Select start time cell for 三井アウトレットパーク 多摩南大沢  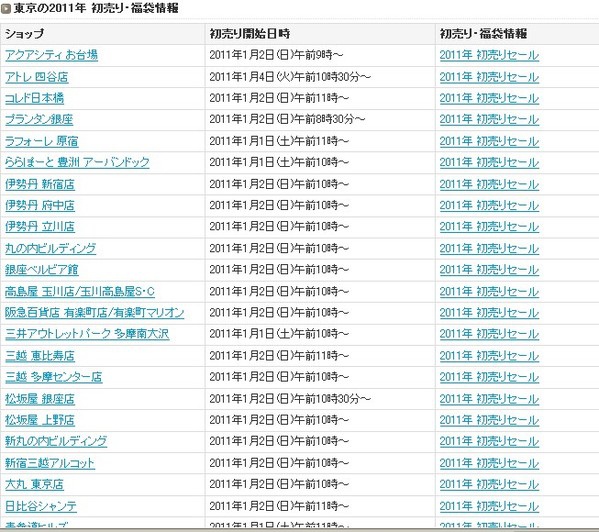(x=320, y=334)
